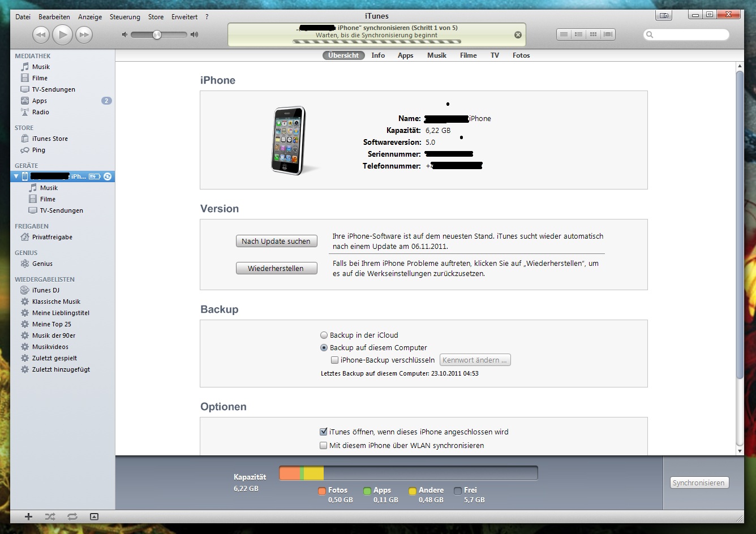Click the low volume speaker icon

click(124, 35)
